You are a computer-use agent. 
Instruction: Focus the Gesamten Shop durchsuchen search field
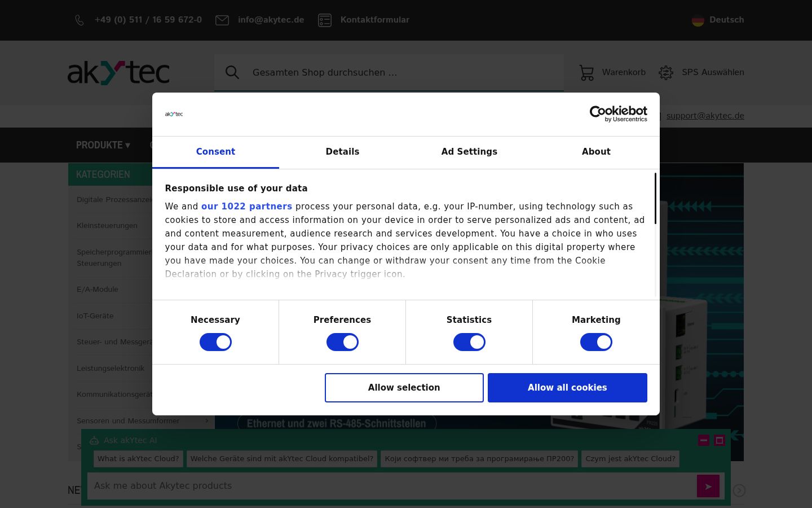[389, 72]
